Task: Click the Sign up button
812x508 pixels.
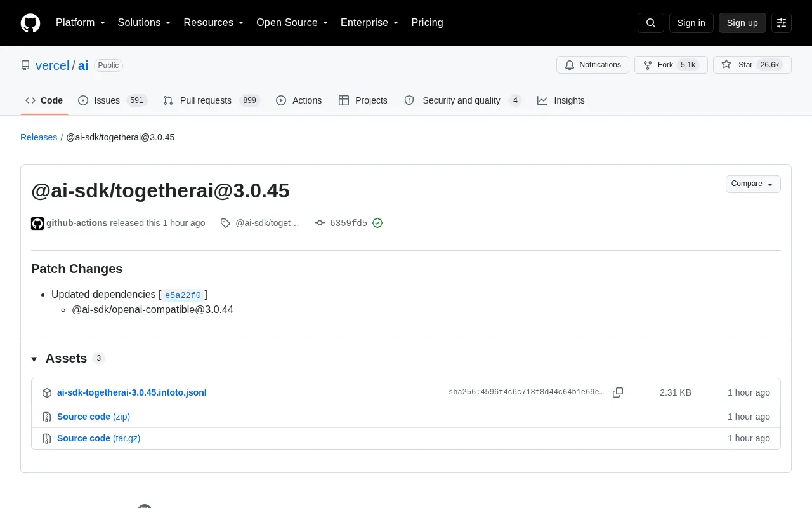Action: (742, 23)
